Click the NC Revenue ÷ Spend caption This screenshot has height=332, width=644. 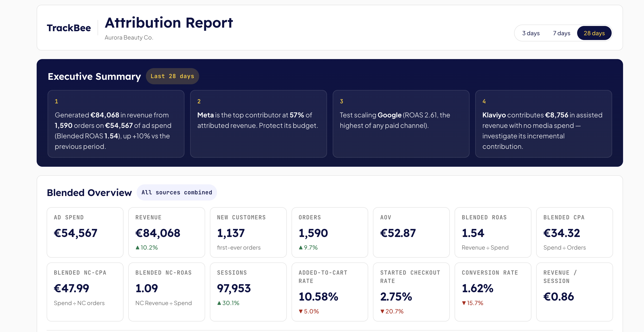coord(163,303)
